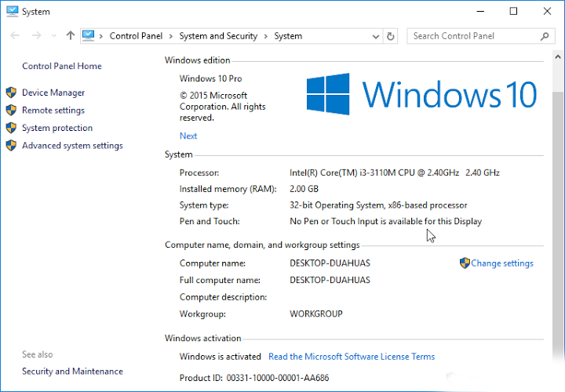The height and width of the screenshot is (392, 565).
Task: Read the Microsoft Software License Terms
Action: click(352, 357)
